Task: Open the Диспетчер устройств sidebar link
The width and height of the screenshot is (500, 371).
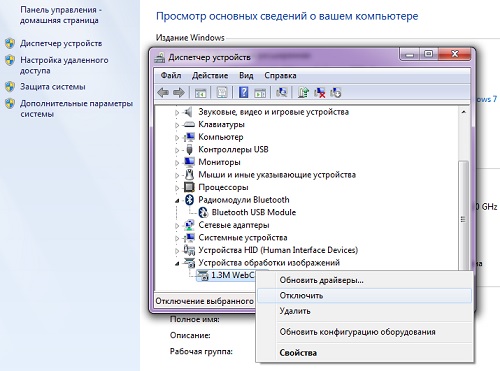Action: pos(61,43)
